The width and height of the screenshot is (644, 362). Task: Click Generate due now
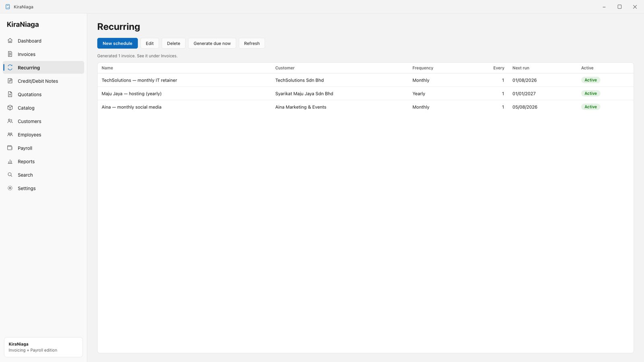212,43
